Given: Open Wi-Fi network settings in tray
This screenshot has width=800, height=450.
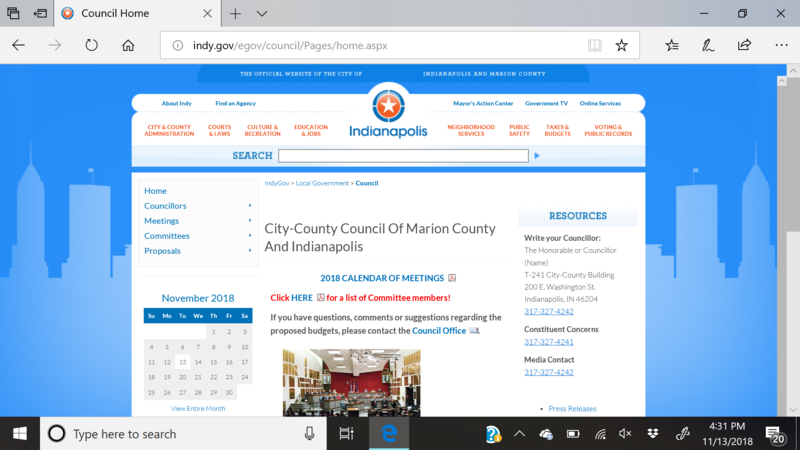Looking at the screenshot, I should click(x=600, y=434).
